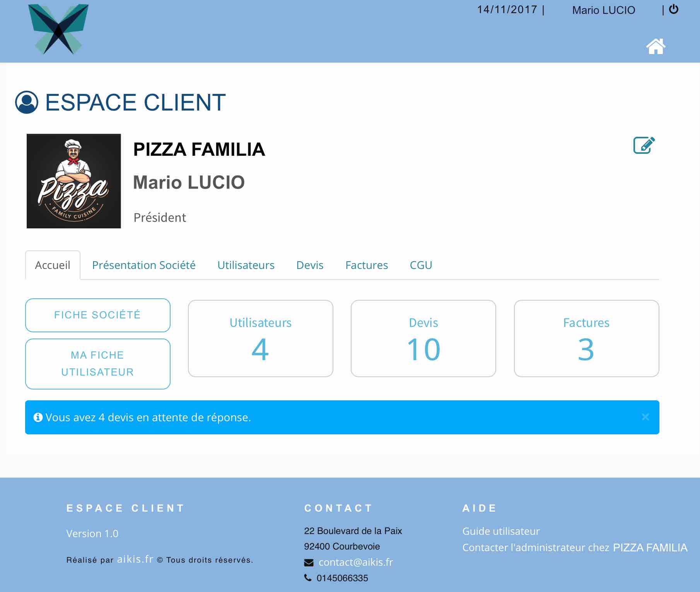Click Contacter l'administrateur chez PIZZA FAMILIA
Image resolution: width=700 pixels, height=592 pixels.
575,548
